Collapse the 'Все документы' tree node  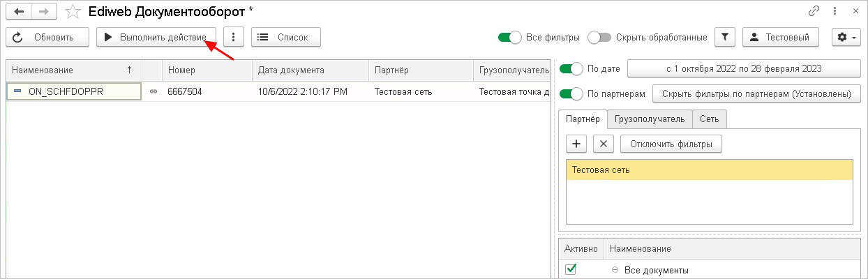pos(615,270)
